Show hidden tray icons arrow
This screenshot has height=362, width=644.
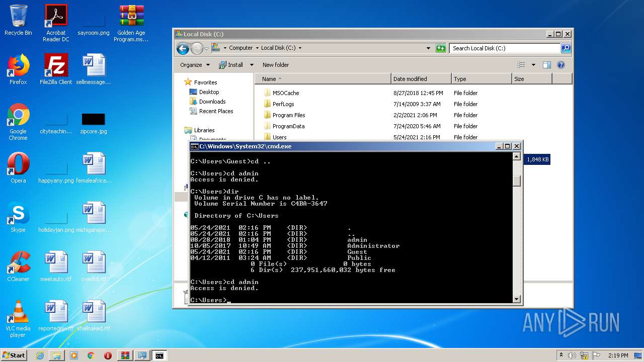[x=561, y=355]
